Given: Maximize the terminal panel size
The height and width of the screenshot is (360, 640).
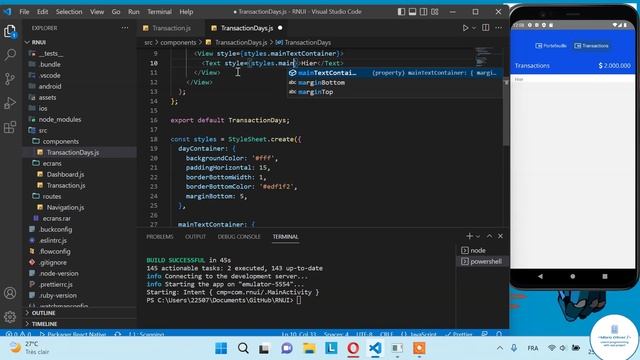Looking at the screenshot, I should (489, 236).
